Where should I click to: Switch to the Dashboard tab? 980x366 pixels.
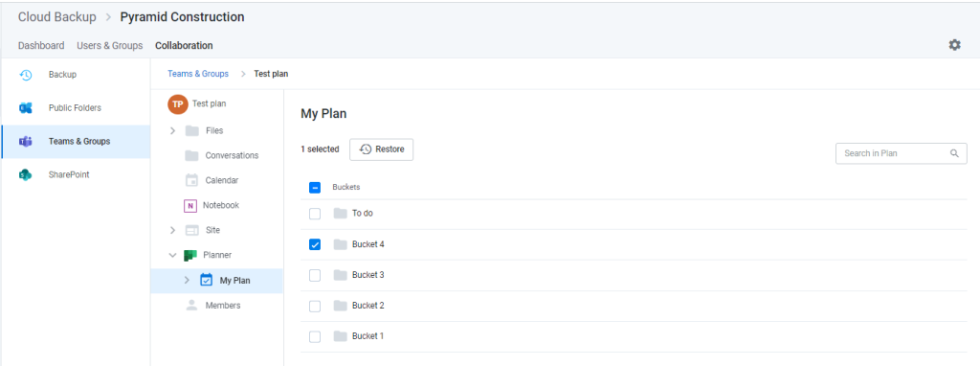click(x=41, y=46)
